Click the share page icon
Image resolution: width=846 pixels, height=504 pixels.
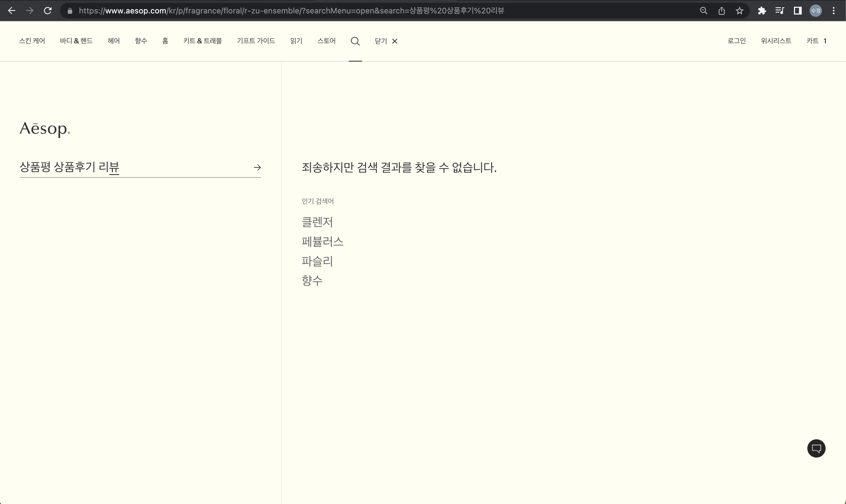pos(721,11)
